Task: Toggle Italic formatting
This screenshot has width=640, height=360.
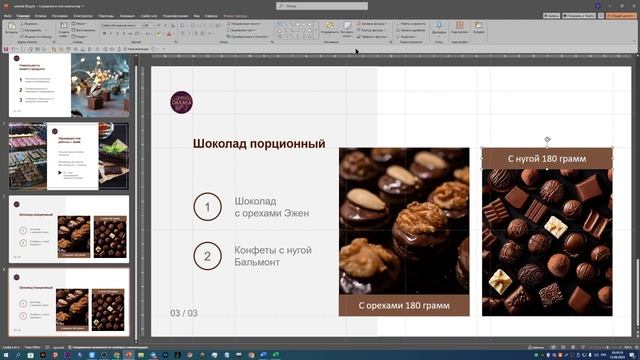Action: [x=111, y=34]
